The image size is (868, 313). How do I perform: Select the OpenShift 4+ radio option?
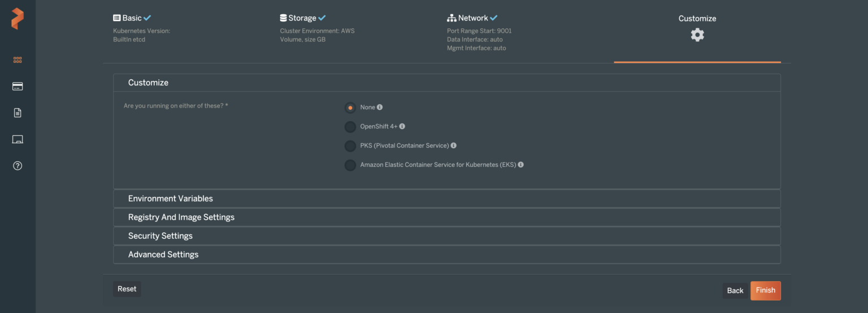[350, 127]
